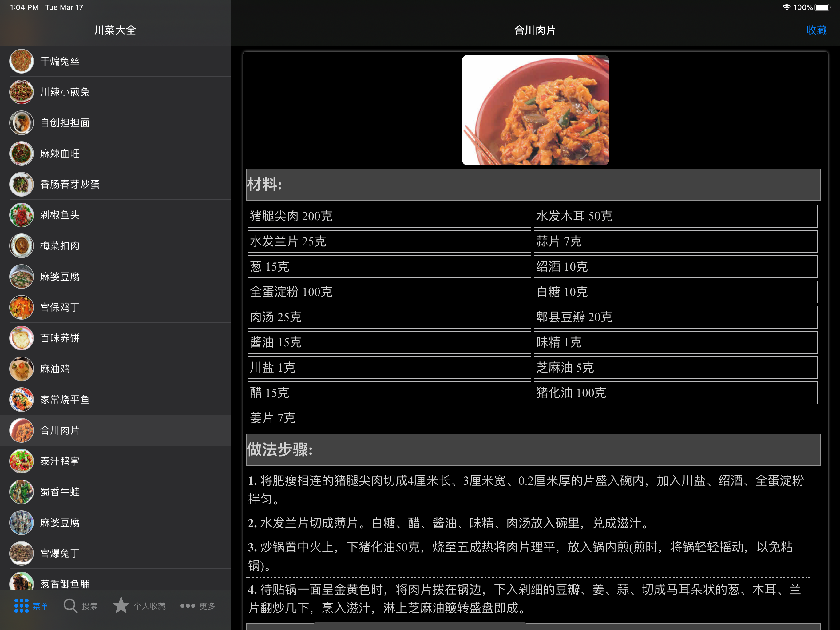This screenshot has width=840, height=630.
Task: Tap ingredient cell 肉汤 25克
Action: 389,317
